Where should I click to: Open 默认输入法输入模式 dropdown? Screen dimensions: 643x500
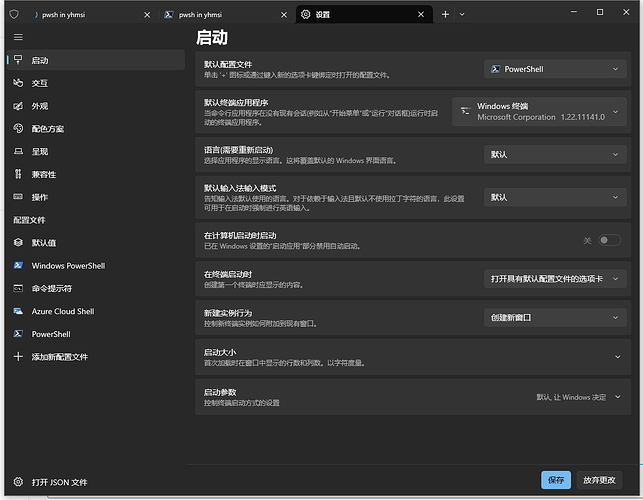pos(555,197)
